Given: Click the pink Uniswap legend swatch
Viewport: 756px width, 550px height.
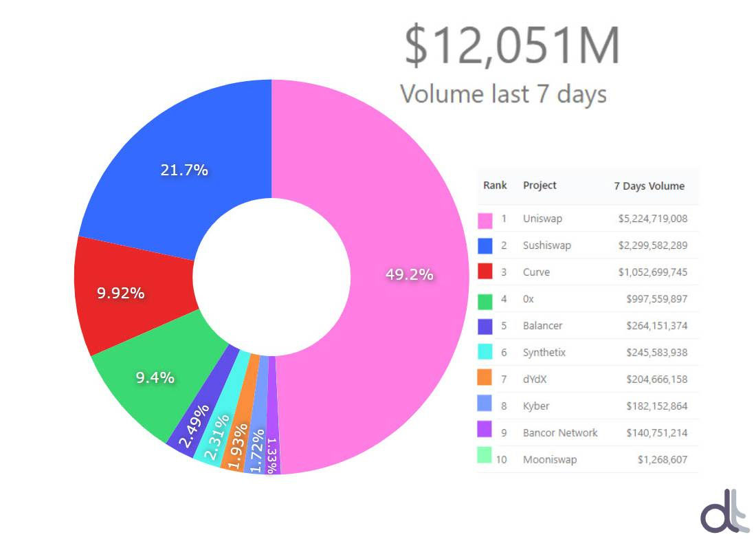Looking at the screenshot, I should click(485, 221).
